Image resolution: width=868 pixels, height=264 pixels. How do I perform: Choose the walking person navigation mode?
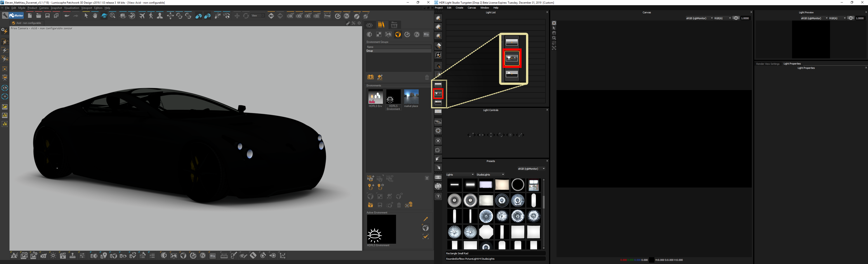click(x=151, y=16)
